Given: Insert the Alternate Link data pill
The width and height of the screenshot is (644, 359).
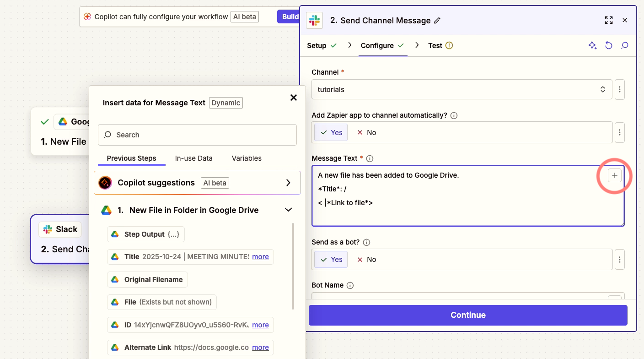Looking at the screenshot, I should point(190,348).
